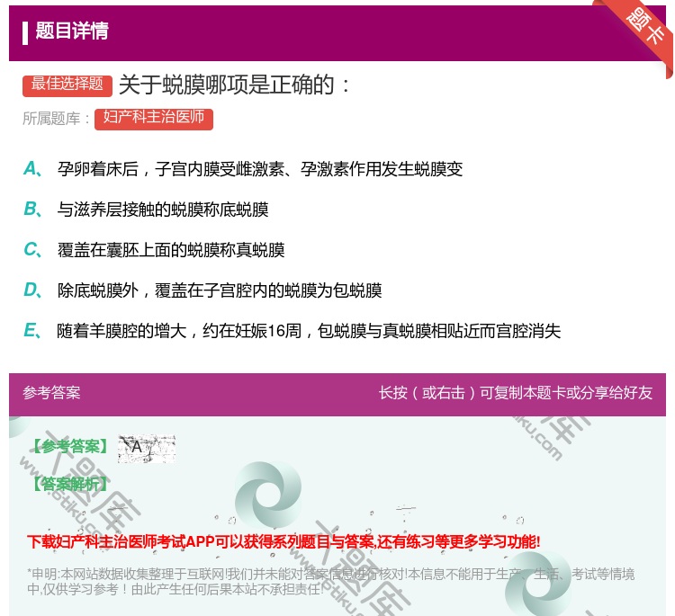Screen dimensions: 675x616
Task: Select option D letter marker
Action: point(32,290)
